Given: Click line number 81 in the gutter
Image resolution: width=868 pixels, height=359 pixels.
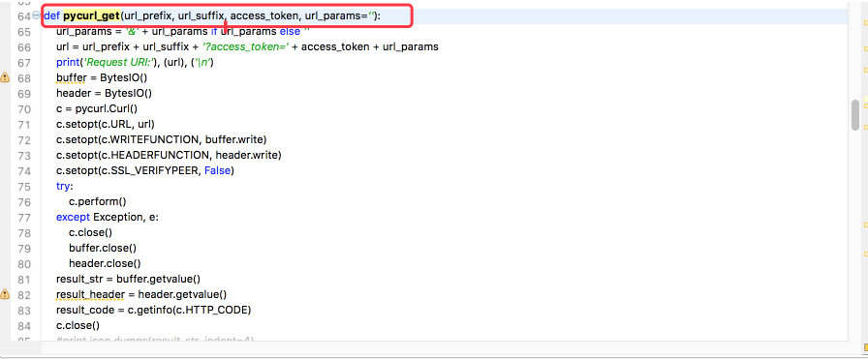Looking at the screenshot, I should coord(24,280).
